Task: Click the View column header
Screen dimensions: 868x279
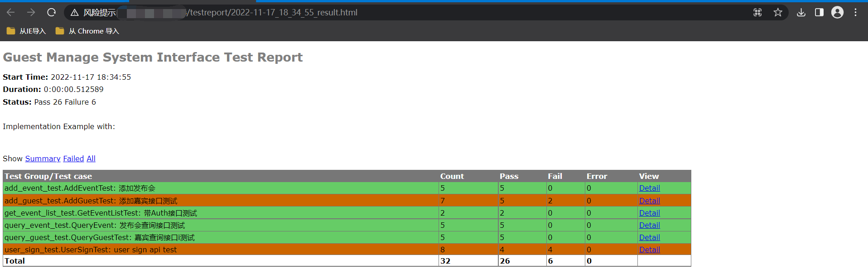Action: click(649, 176)
